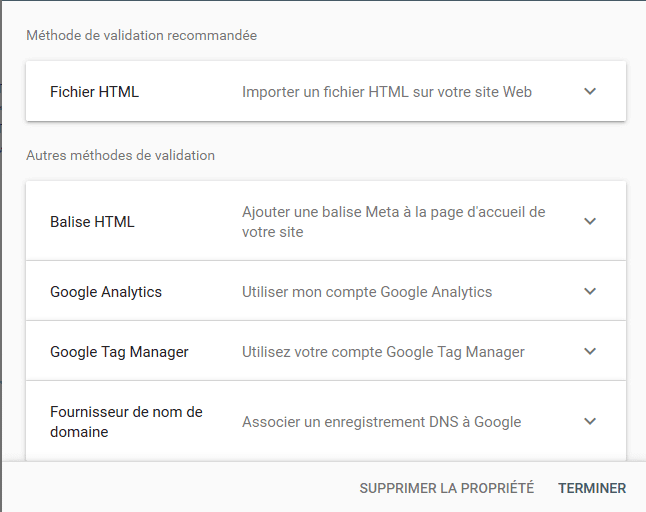Open the Google Analytics row chevron
The image size is (646, 512).
[x=590, y=292]
